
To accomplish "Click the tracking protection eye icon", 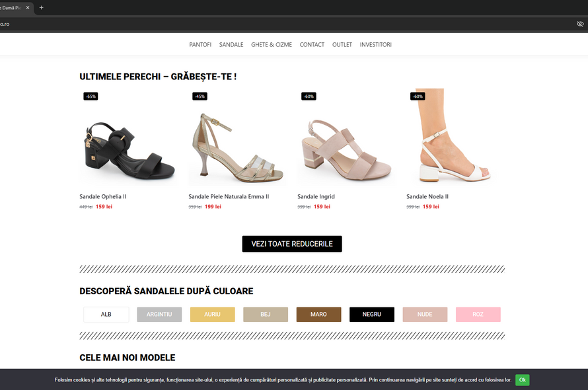I will (580, 24).
